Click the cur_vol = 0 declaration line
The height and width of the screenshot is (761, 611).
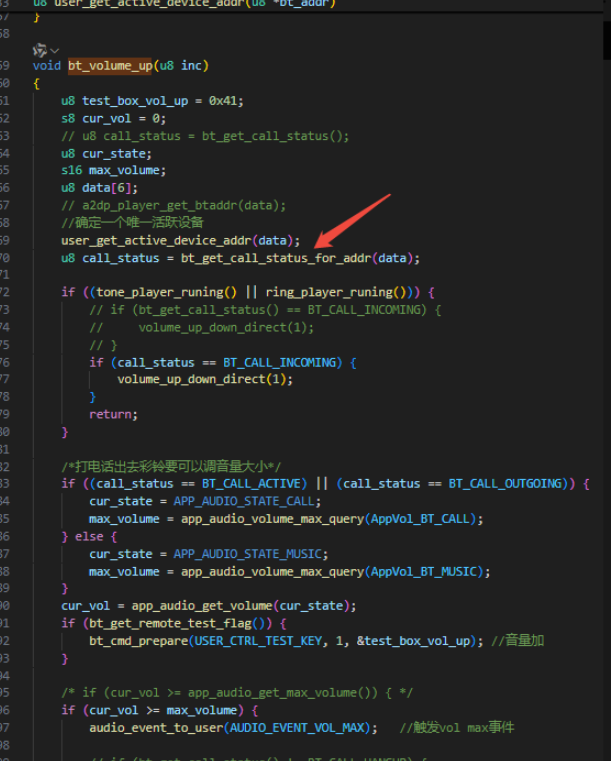pyautogui.click(x=114, y=118)
